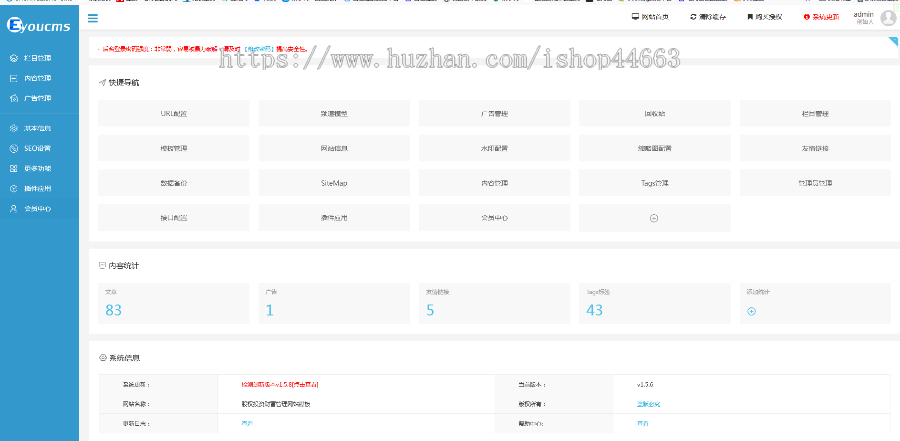900x441 pixels.
Task: Open 回收站 quick navigation tile
Action: tap(654, 114)
